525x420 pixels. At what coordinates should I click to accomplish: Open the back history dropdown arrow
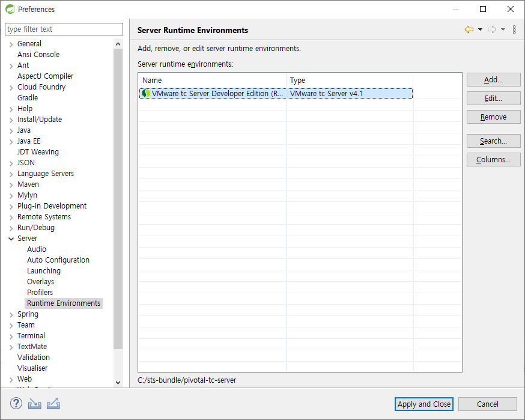click(x=480, y=30)
